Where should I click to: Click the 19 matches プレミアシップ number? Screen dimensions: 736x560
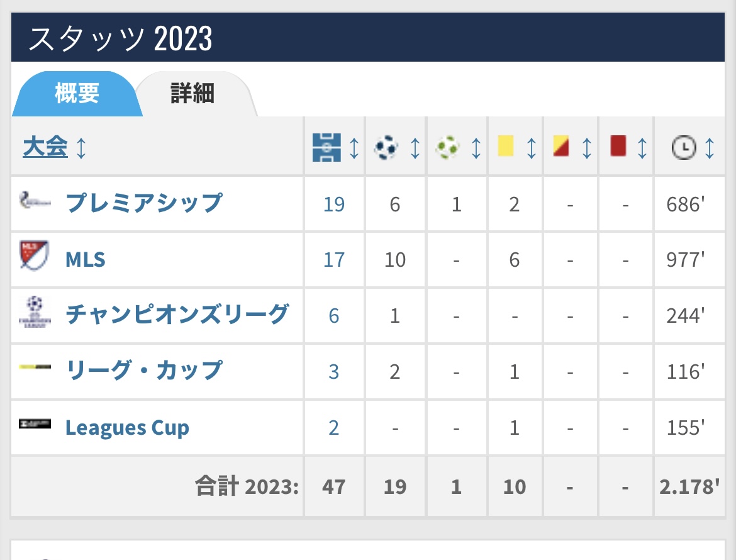pyautogui.click(x=334, y=204)
